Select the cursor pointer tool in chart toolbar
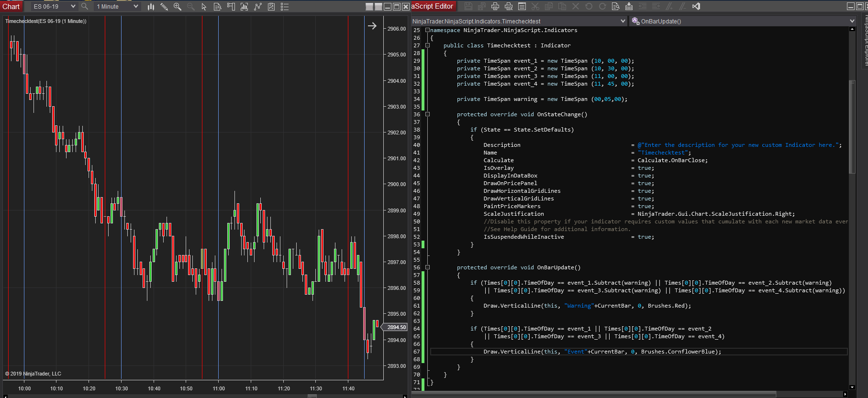Viewport: 868px width, 398px height. coord(204,7)
